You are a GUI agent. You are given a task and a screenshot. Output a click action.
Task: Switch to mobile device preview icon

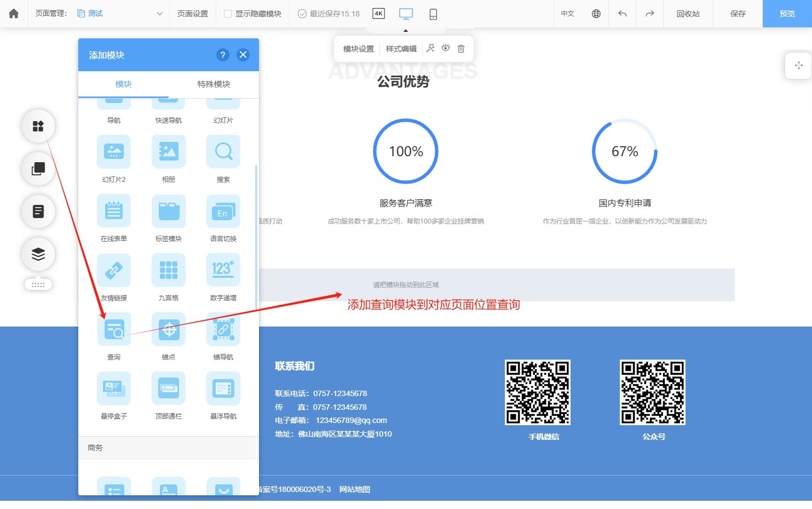tap(433, 14)
